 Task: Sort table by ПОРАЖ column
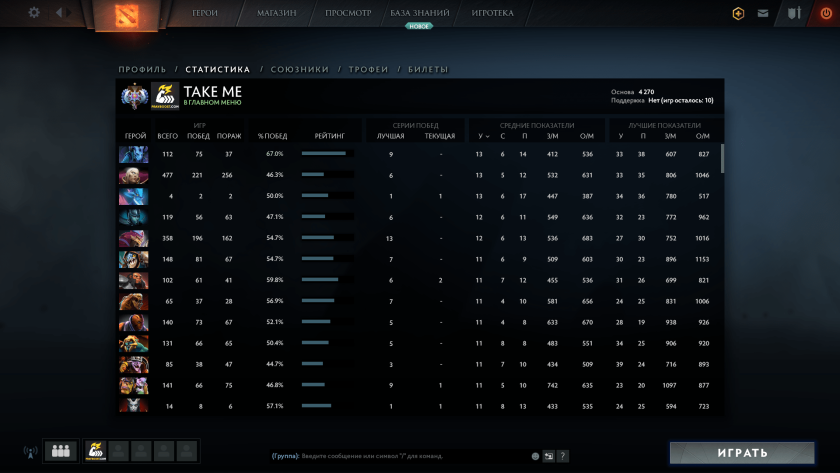[x=229, y=136]
